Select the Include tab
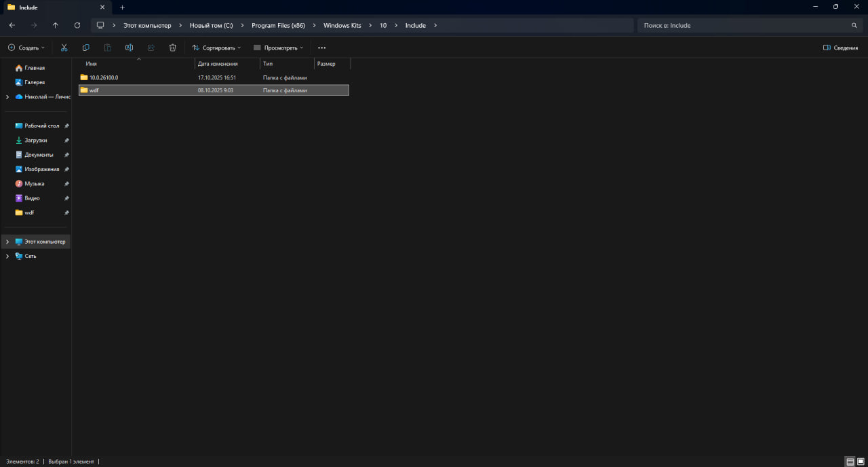The image size is (868, 467). [x=56, y=7]
